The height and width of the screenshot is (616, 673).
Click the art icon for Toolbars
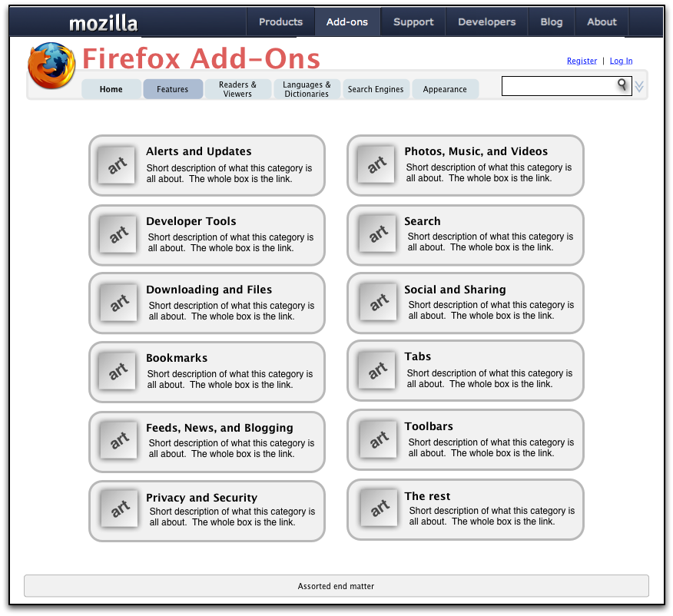pos(378,439)
